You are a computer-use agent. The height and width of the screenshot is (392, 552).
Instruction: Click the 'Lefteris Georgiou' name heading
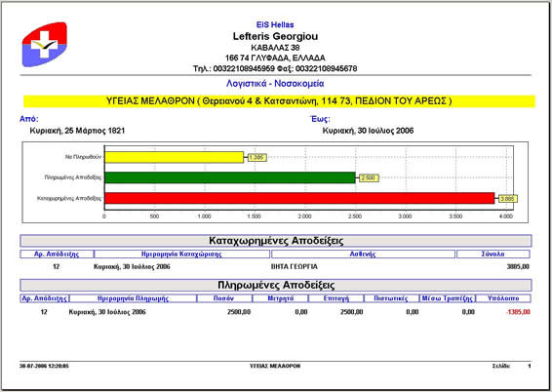(275, 36)
